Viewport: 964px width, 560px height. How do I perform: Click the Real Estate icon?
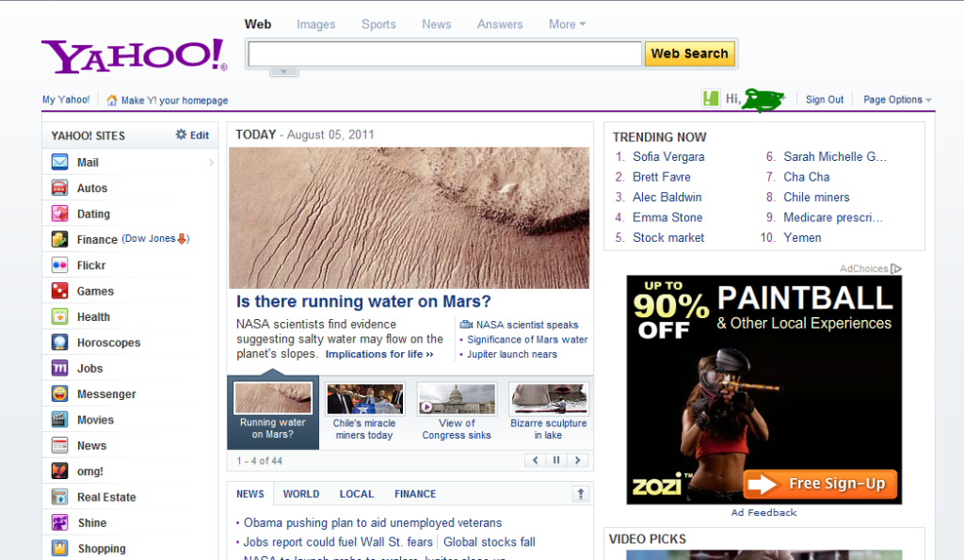(x=59, y=497)
